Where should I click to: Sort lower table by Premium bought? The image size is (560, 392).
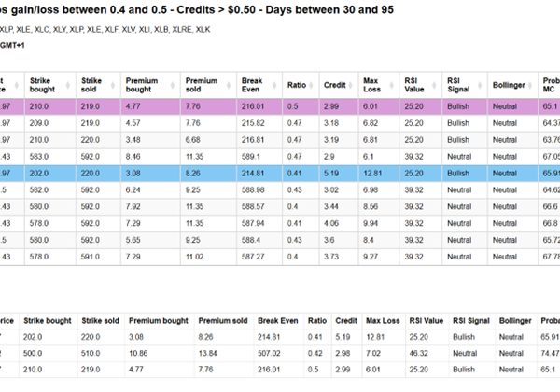152,317
